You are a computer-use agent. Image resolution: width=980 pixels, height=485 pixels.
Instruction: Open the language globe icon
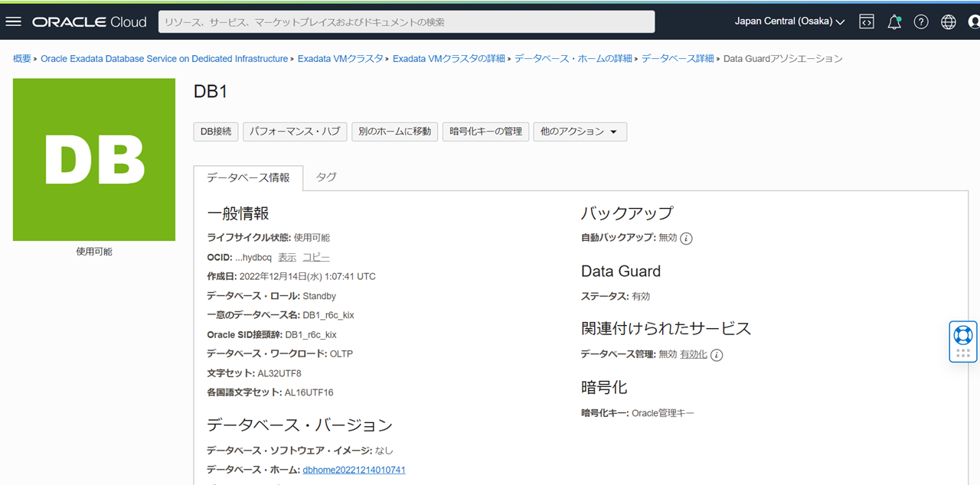[949, 21]
